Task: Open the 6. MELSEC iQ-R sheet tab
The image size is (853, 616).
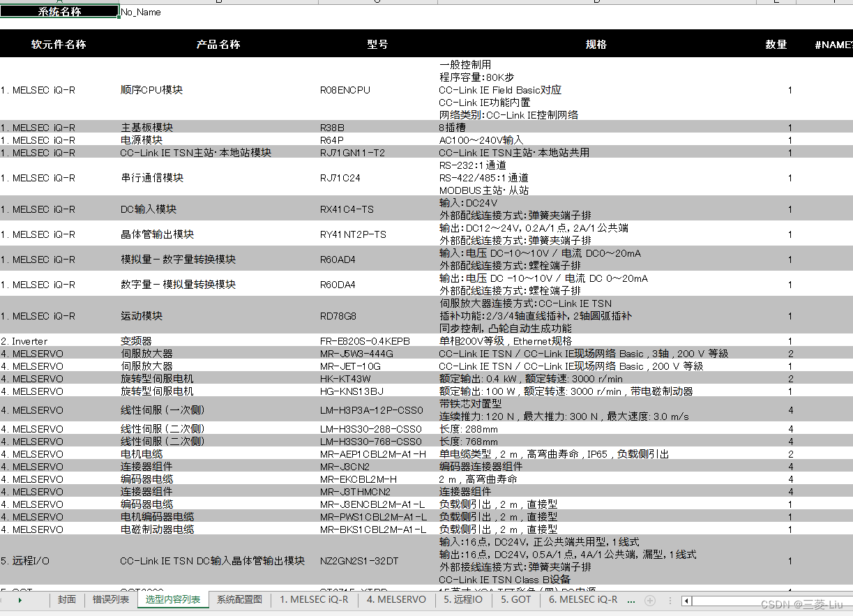Action: click(583, 600)
